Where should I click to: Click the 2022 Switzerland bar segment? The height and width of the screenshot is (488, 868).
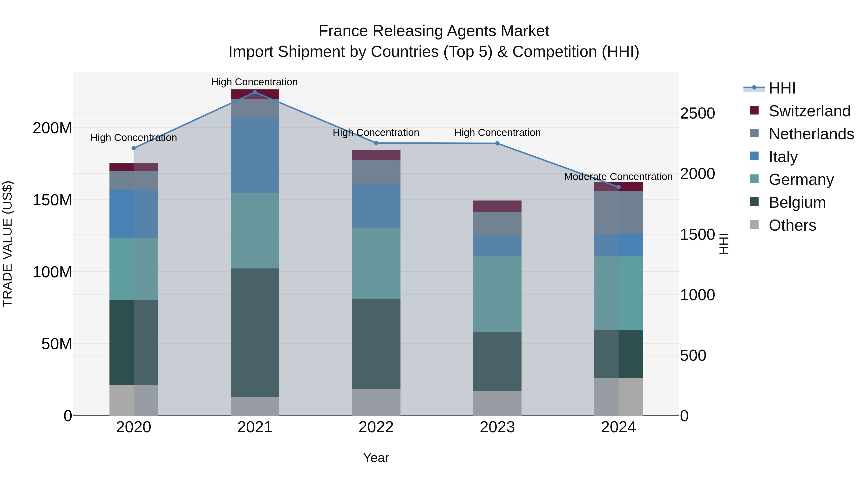tap(376, 155)
